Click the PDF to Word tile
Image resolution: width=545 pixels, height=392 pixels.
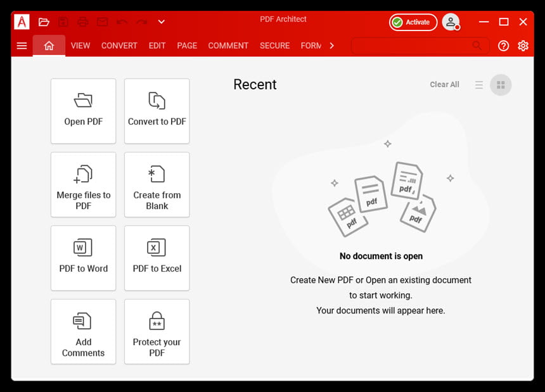pos(84,258)
